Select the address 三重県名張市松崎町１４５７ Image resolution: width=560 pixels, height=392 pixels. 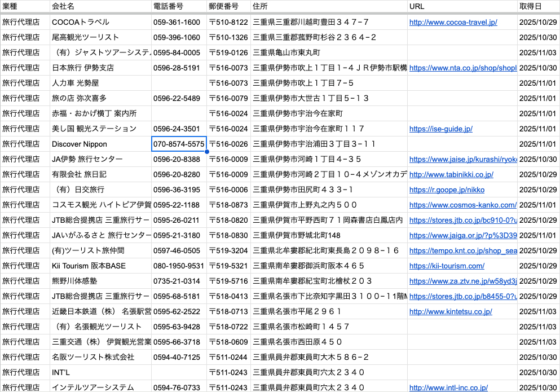(x=329, y=327)
